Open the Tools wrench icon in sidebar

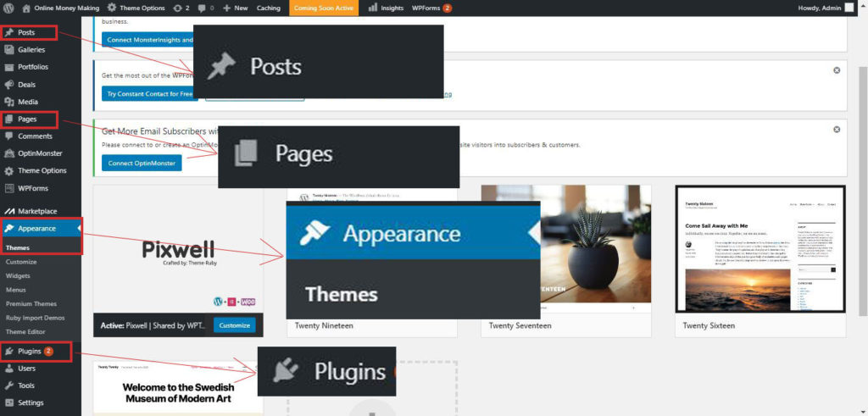point(9,385)
